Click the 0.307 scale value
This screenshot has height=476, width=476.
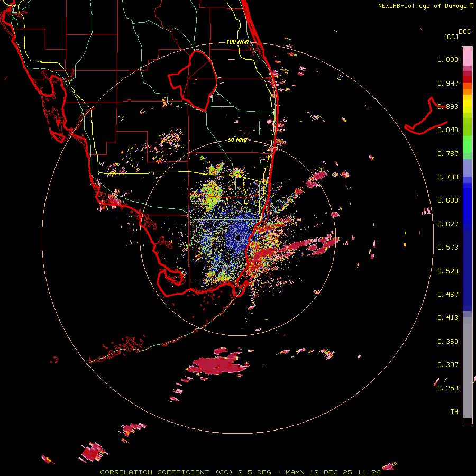[448, 365]
